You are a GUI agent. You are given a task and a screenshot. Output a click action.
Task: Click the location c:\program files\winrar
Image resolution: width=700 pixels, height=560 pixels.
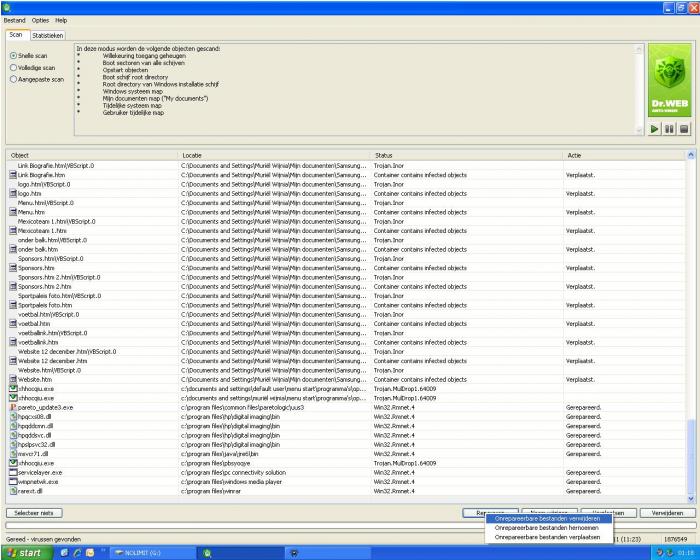(211, 491)
